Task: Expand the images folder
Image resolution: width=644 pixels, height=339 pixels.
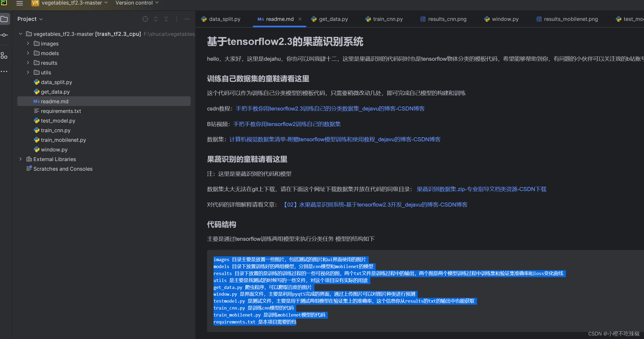Action: (x=28, y=43)
